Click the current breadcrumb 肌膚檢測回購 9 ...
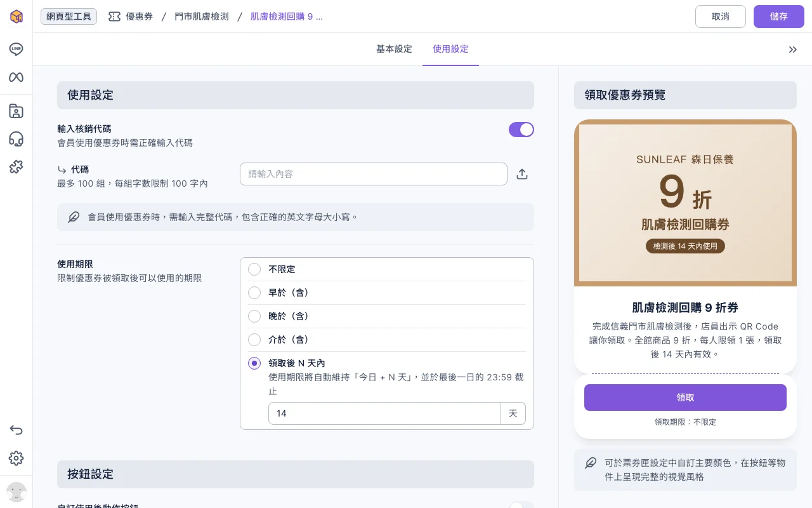The width and height of the screenshot is (812, 508). click(x=287, y=17)
